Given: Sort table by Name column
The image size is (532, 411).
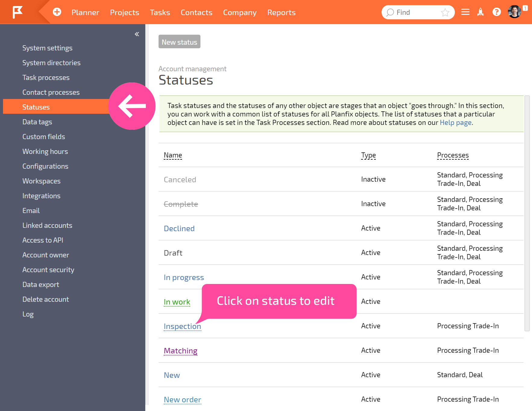Looking at the screenshot, I should (173, 155).
